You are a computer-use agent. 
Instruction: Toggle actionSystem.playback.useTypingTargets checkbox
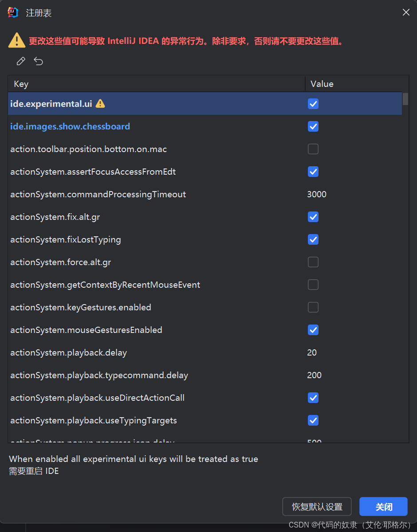[x=313, y=420]
